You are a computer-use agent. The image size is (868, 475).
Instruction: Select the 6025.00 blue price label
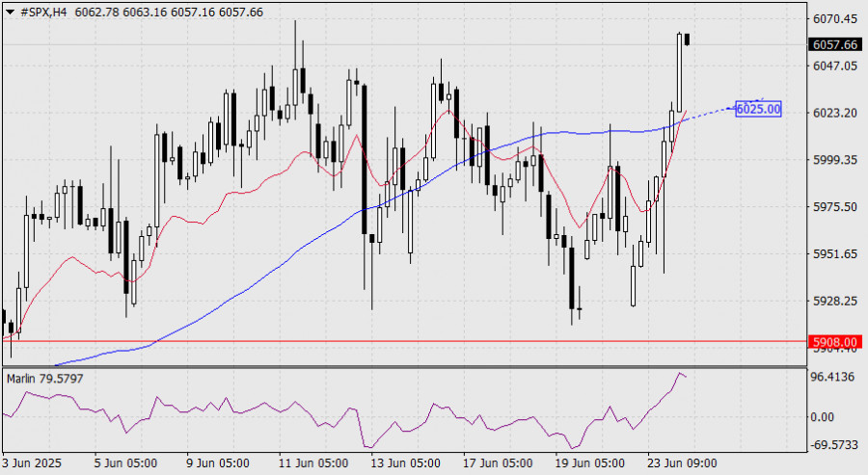click(x=758, y=109)
